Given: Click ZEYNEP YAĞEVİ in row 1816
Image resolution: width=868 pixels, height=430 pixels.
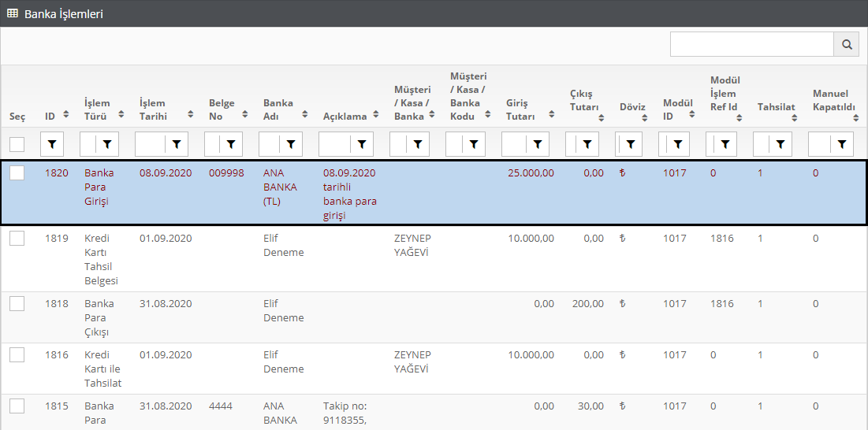Looking at the screenshot, I should (x=412, y=361).
